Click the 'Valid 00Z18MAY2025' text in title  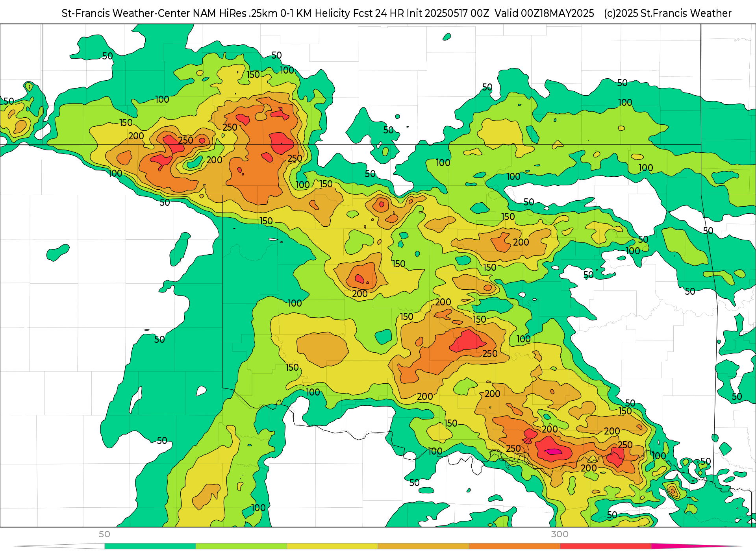(x=544, y=13)
